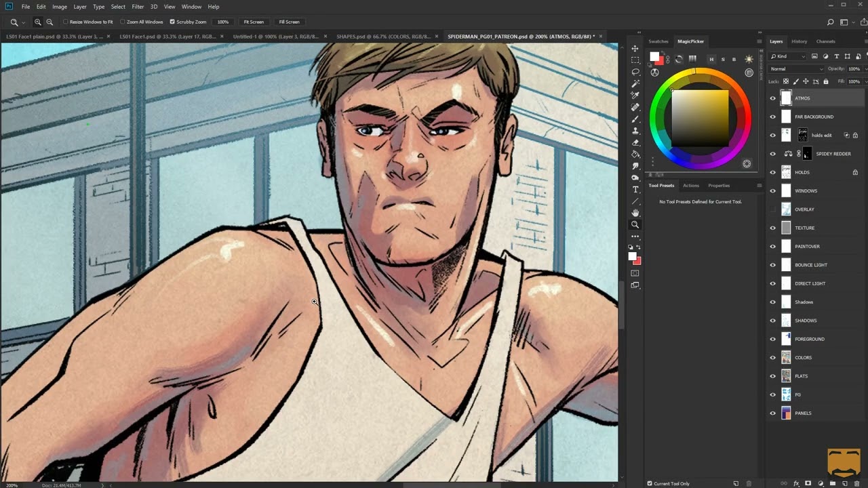
Task: Click the Change Screen Mode icon
Action: [x=635, y=285]
